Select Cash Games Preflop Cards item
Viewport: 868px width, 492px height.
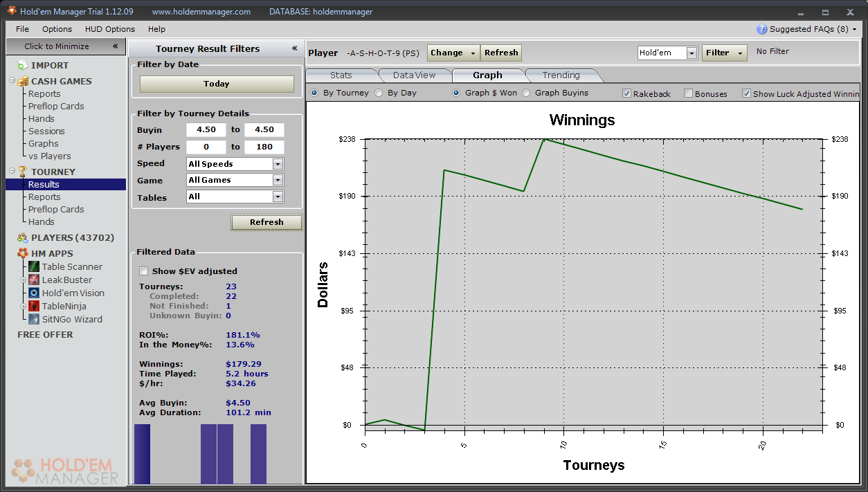click(56, 106)
